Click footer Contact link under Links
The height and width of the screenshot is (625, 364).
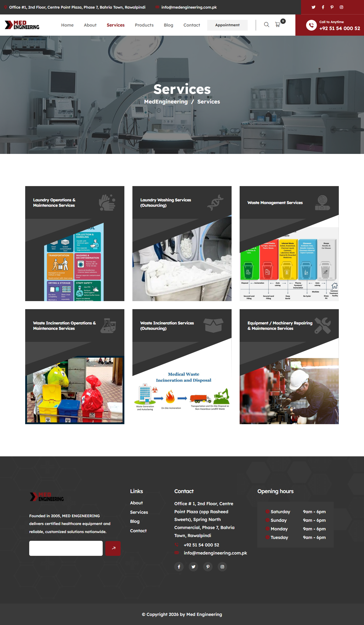(x=138, y=531)
